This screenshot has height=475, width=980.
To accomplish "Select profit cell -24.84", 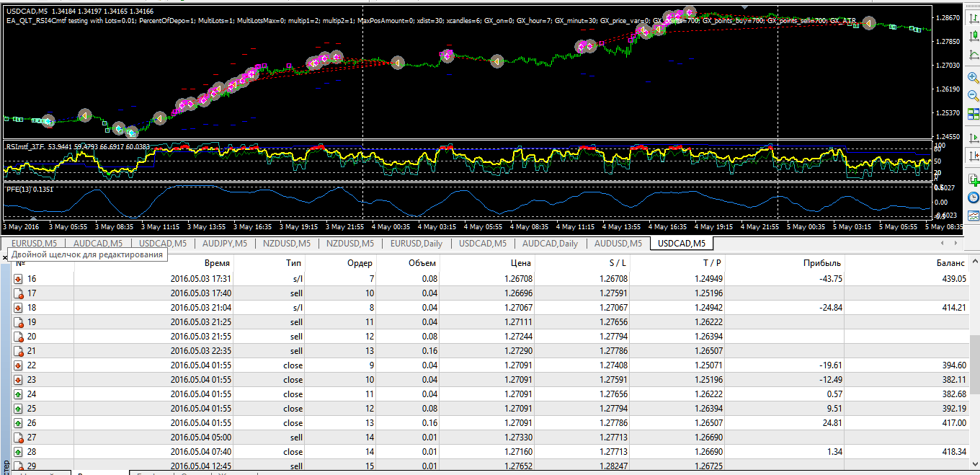I will click(830, 308).
